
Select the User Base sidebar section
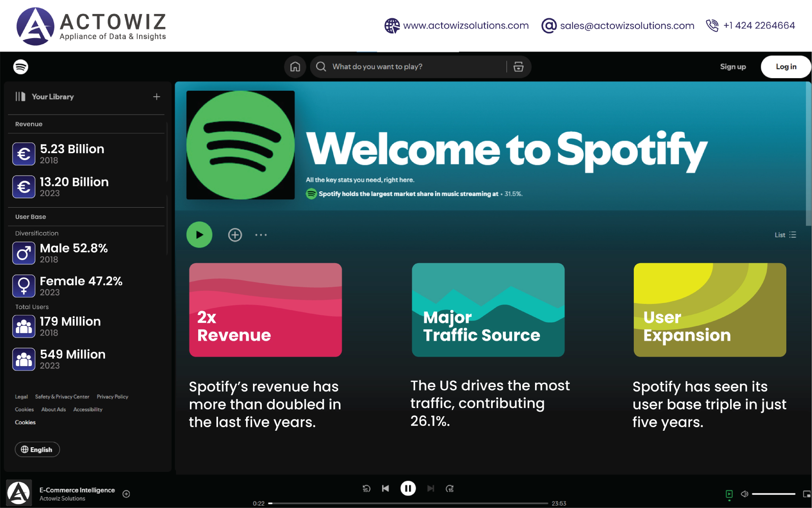(31, 217)
